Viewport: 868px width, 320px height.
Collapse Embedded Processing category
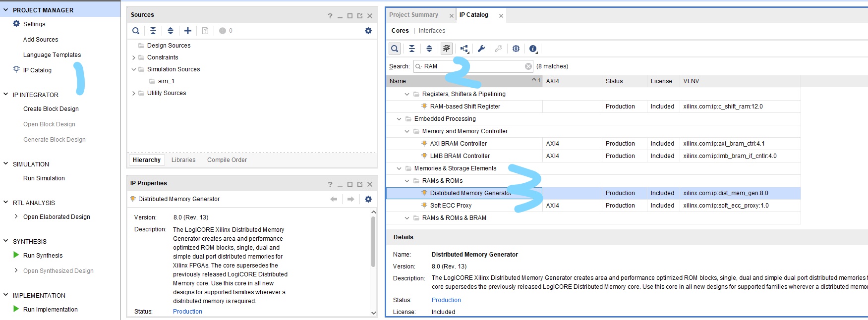[399, 119]
